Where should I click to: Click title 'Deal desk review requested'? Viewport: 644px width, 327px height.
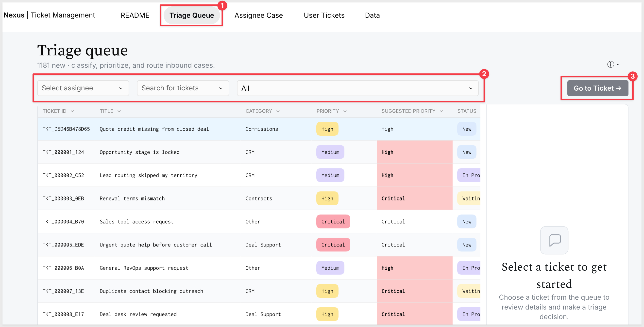coord(138,314)
